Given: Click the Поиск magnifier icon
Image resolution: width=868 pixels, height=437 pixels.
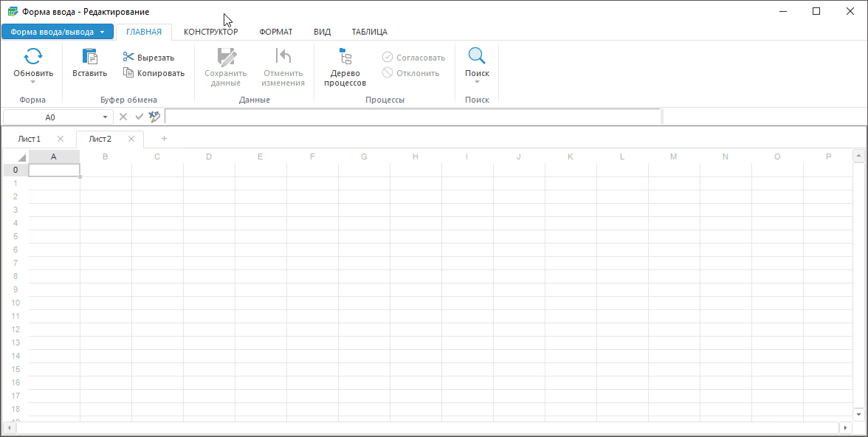Looking at the screenshot, I should click(477, 56).
